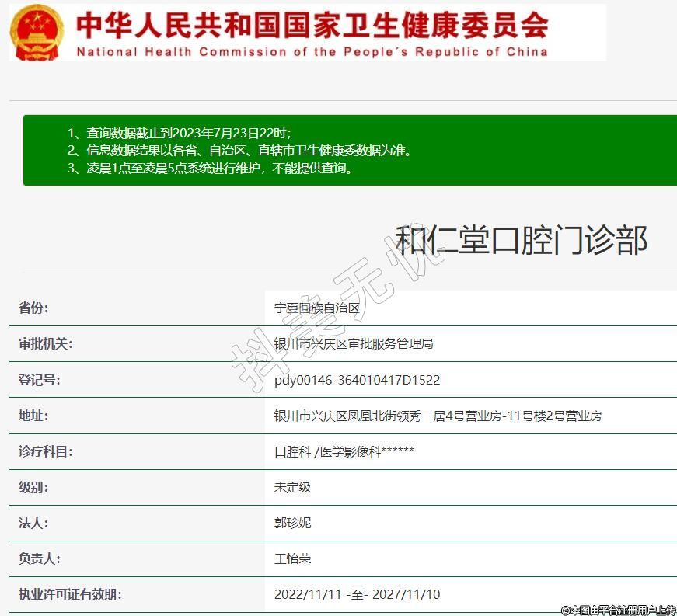Click the 登记号 row label
The image size is (677, 616).
pos(39,380)
